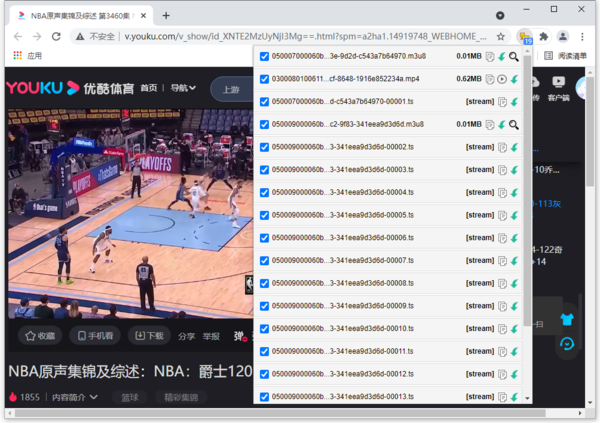Viewport: 600px width, 423px height.
Task: Expand the 导航 navigation dropdown
Action: (180, 88)
